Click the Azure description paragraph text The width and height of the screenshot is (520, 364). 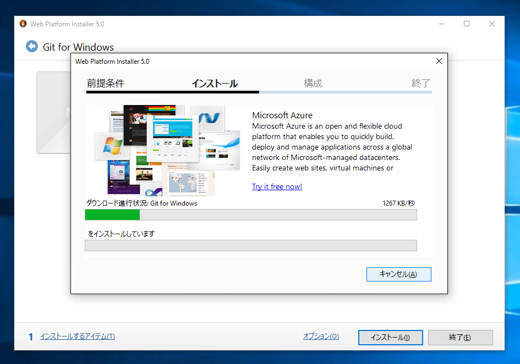click(332, 147)
